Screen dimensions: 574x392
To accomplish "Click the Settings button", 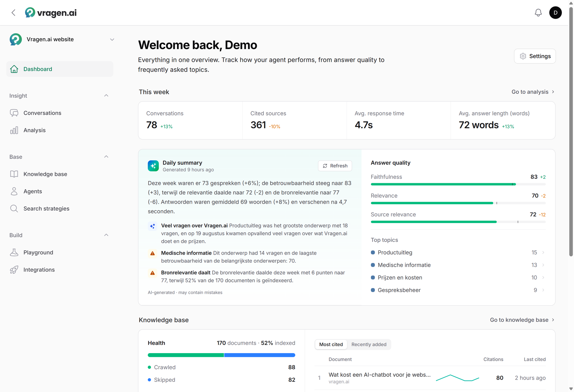I will pyautogui.click(x=535, y=56).
